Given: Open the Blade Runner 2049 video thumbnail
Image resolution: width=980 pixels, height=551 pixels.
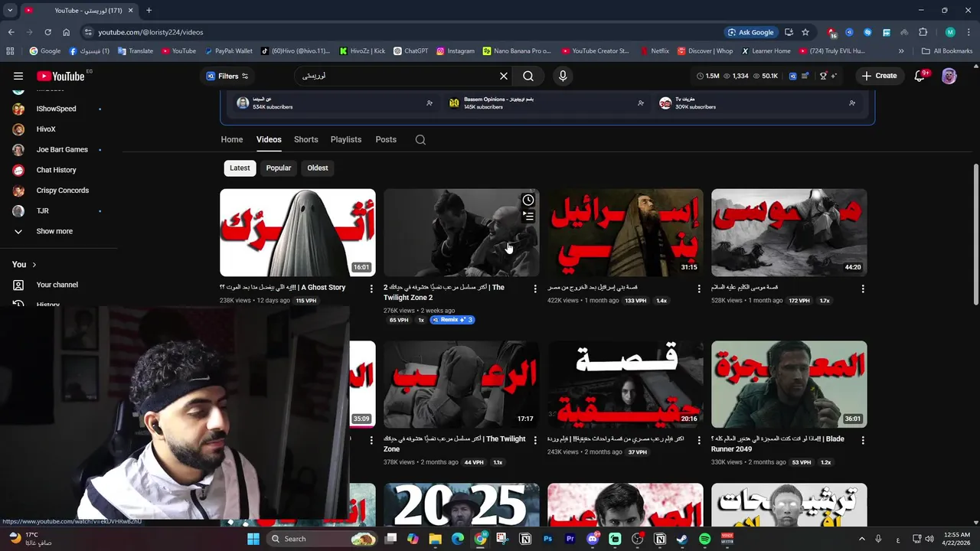Looking at the screenshot, I should coord(789,384).
